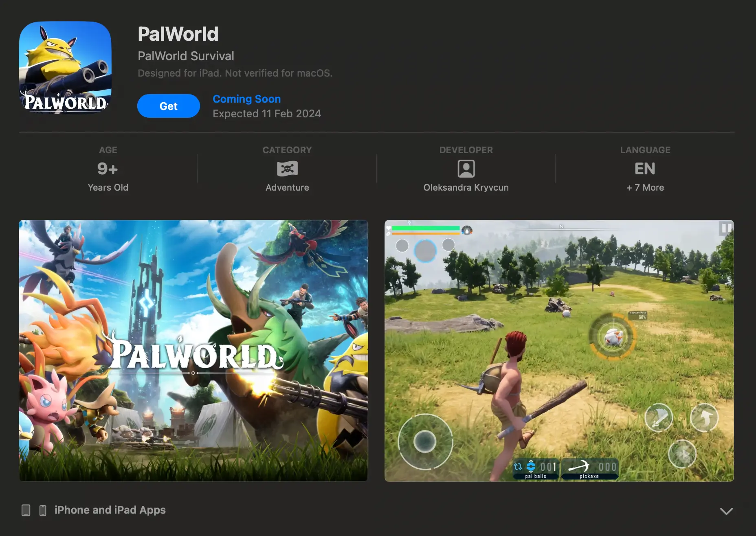Screen dimensions: 756x536
Task: Click the heart icon beside the health bar
Action: pyautogui.click(x=389, y=228)
